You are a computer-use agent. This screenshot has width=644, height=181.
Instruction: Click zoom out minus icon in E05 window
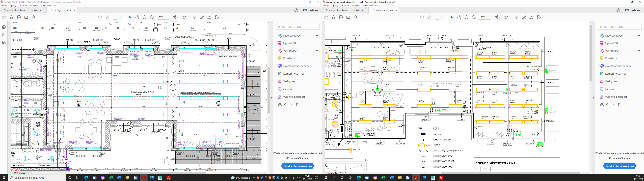(x=466, y=17)
